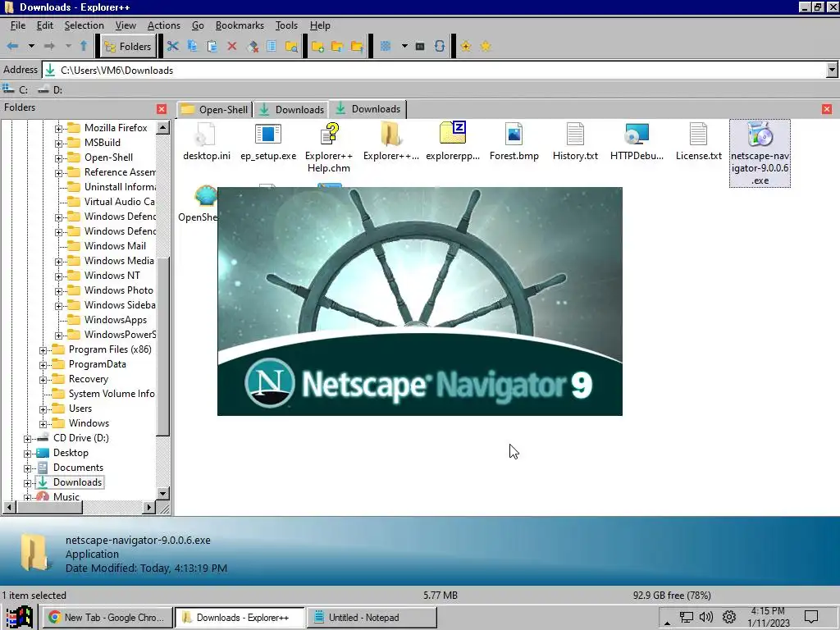Open Properties from the toolbar
The height and width of the screenshot is (630, 840).
pyautogui.click(x=272, y=46)
